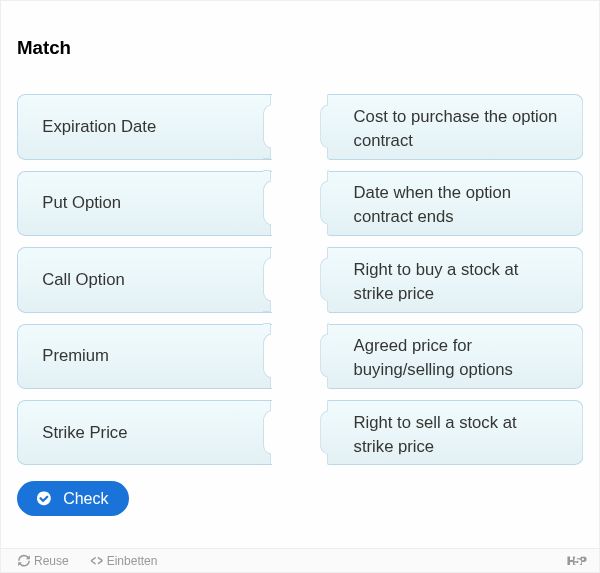Open the Reuse link
This screenshot has height=573, width=600.
(x=43, y=561)
